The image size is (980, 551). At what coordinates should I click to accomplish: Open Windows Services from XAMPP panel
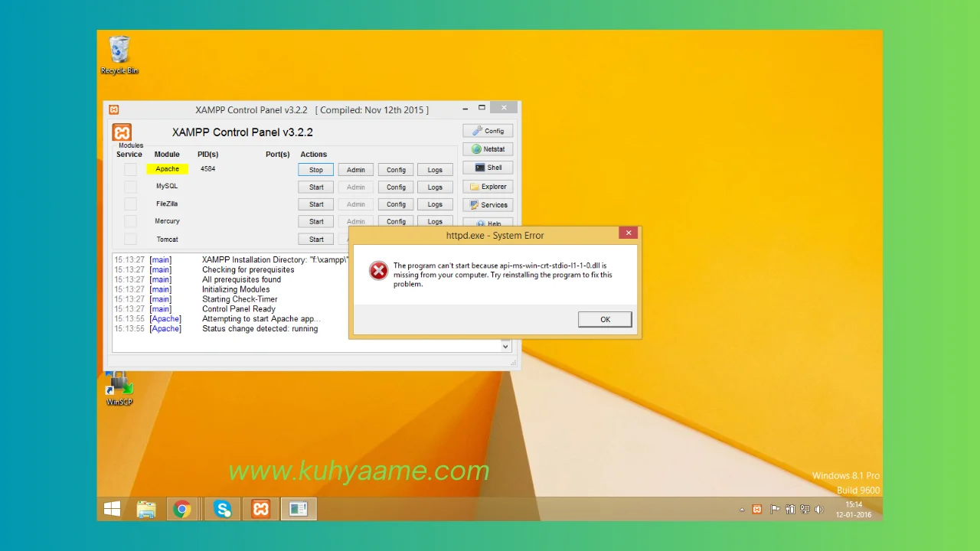point(488,205)
